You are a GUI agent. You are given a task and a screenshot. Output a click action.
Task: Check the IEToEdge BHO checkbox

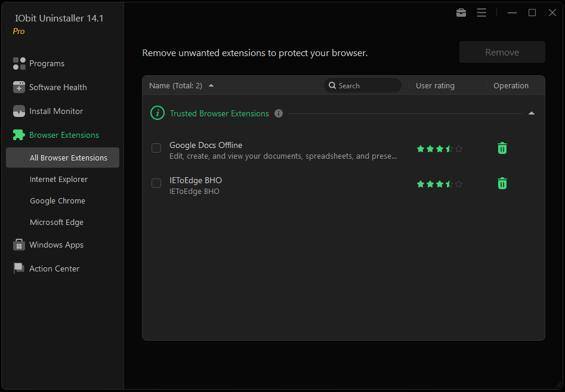pyautogui.click(x=156, y=183)
